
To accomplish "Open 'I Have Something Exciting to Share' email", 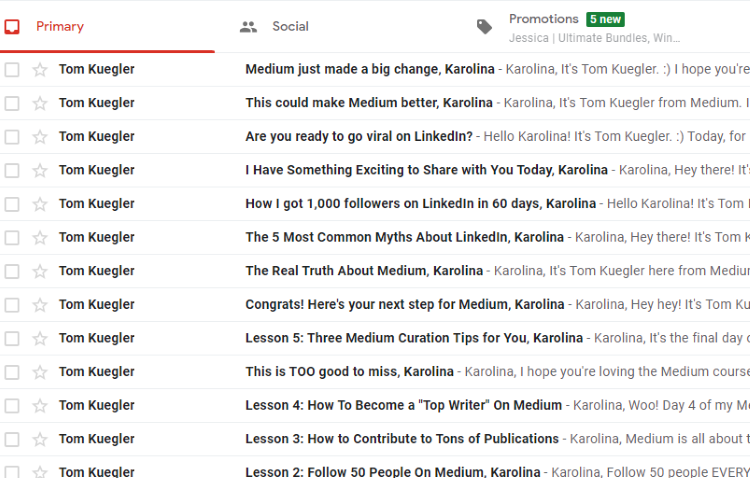I will pyautogui.click(x=375, y=170).
